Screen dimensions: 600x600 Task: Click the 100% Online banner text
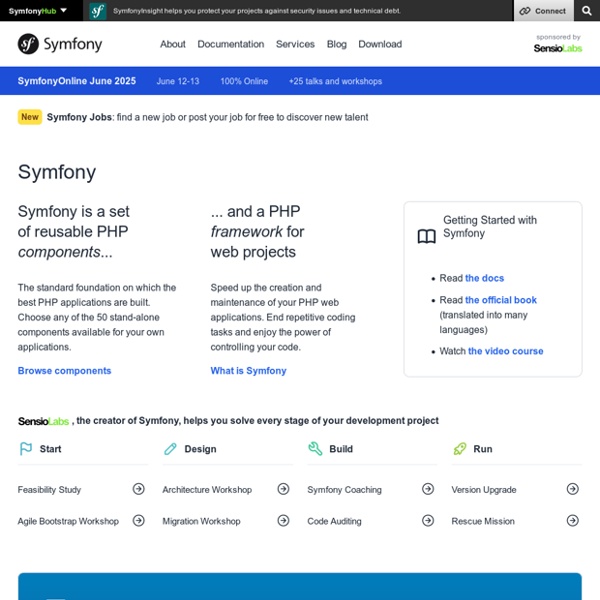pos(244,81)
